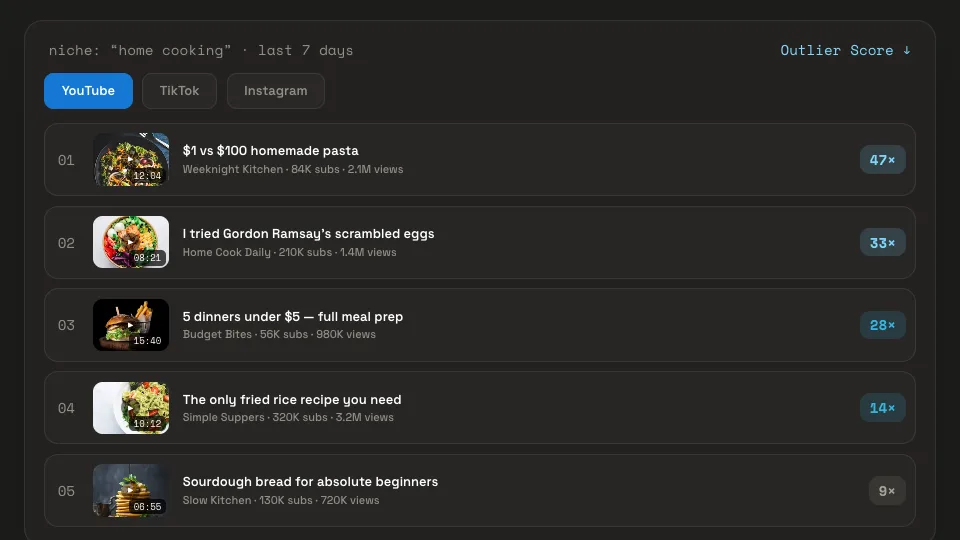Open title 'Sourdough bread for absolute beginners'

click(x=310, y=482)
